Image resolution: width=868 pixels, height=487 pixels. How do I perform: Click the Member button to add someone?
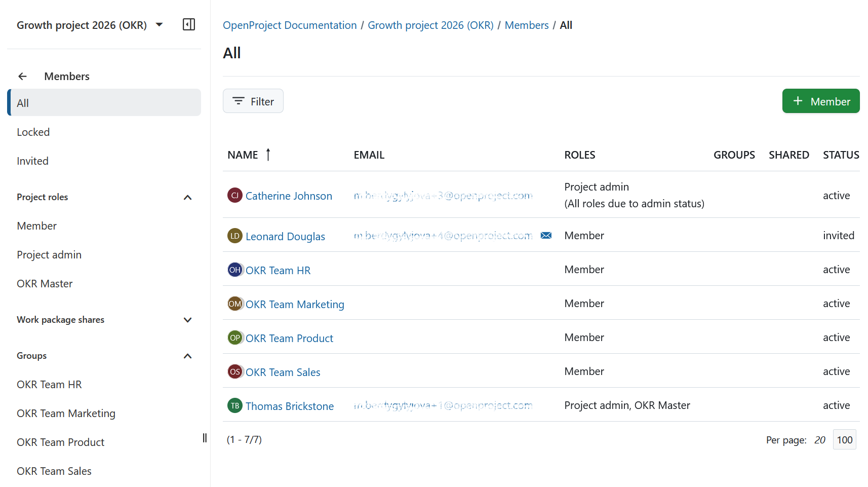[x=821, y=101]
